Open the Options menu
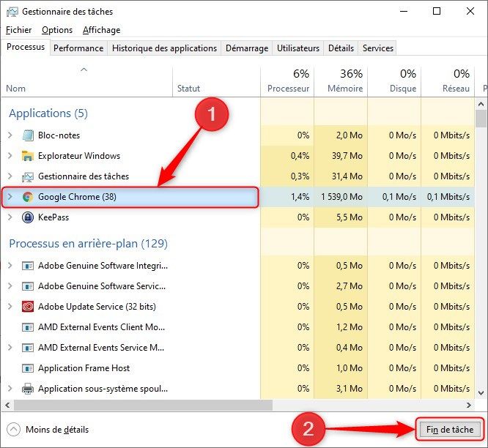The image size is (488, 448). (57, 30)
